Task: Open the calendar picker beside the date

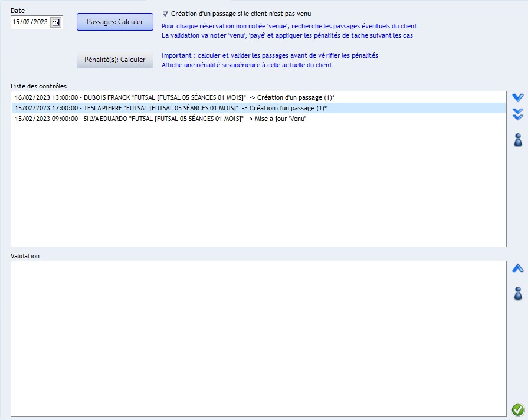Action: coord(55,22)
